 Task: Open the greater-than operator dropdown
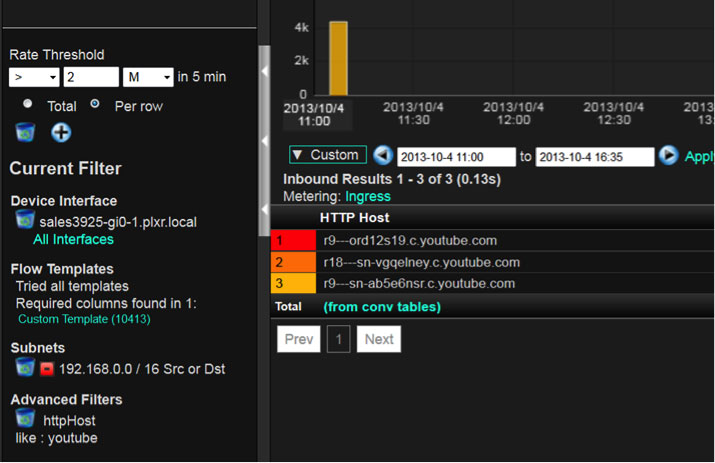[34, 77]
